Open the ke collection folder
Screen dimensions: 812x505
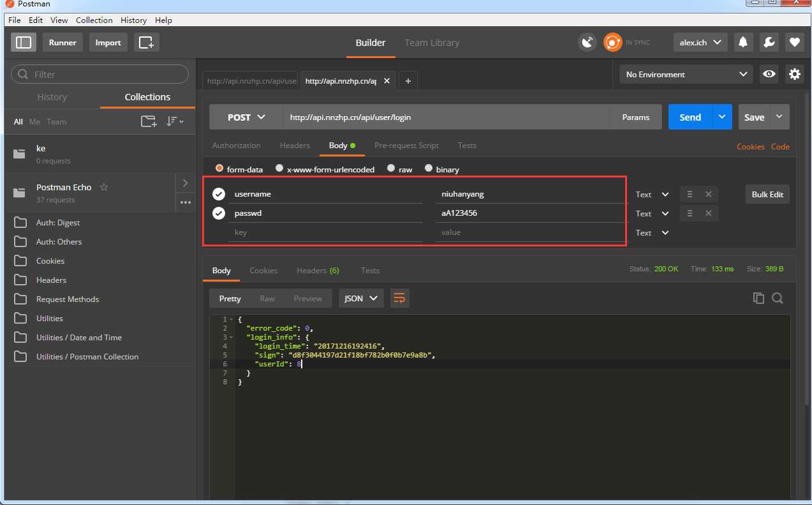point(101,154)
